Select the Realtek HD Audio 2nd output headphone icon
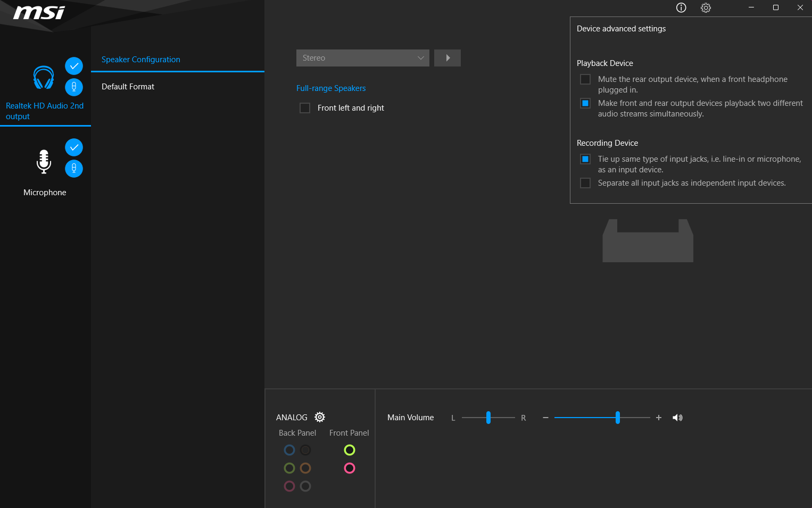Image resolution: width=812 pixels, height=508 pixels. point(44,78)
